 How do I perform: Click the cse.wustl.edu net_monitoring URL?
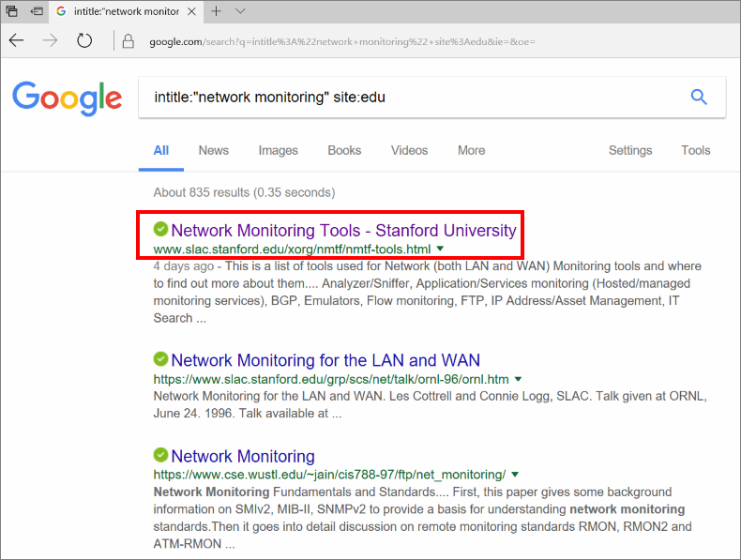pyautogui.click(x=330, y=475)
